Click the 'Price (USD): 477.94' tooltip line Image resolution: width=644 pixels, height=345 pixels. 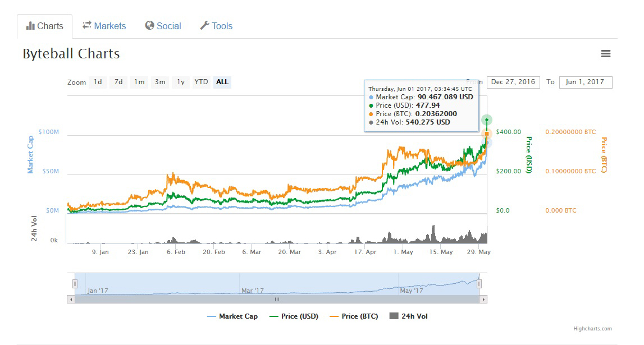pos(404,105)
